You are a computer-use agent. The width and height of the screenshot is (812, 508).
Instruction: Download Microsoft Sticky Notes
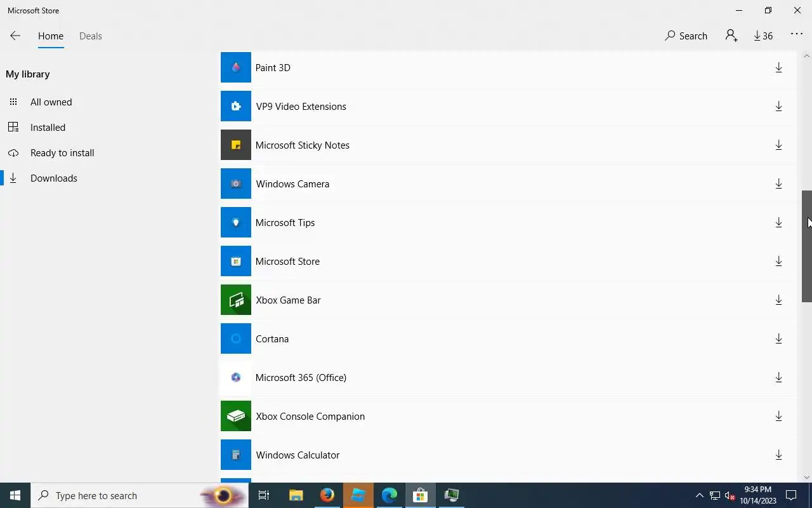[x=778, y=145]
